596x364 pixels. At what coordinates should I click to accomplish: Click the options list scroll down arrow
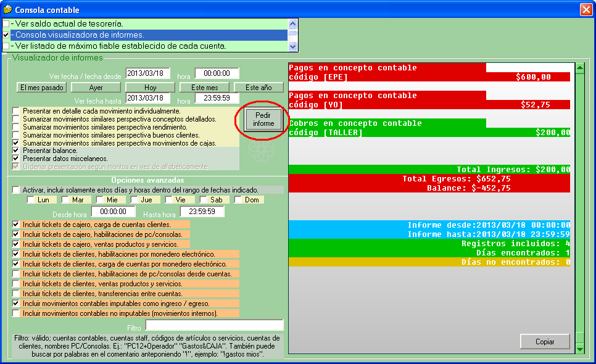tap(292, 46)
